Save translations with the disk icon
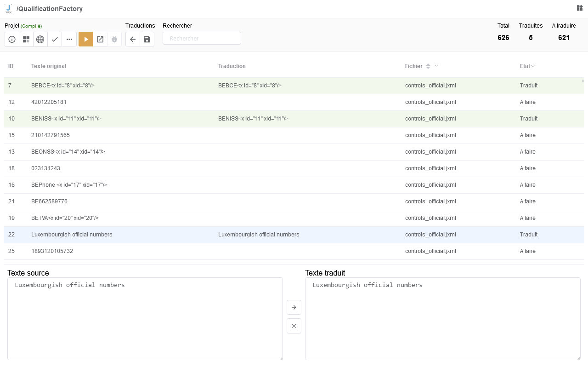This screenshot has width=588, height=368. point(147,39)
